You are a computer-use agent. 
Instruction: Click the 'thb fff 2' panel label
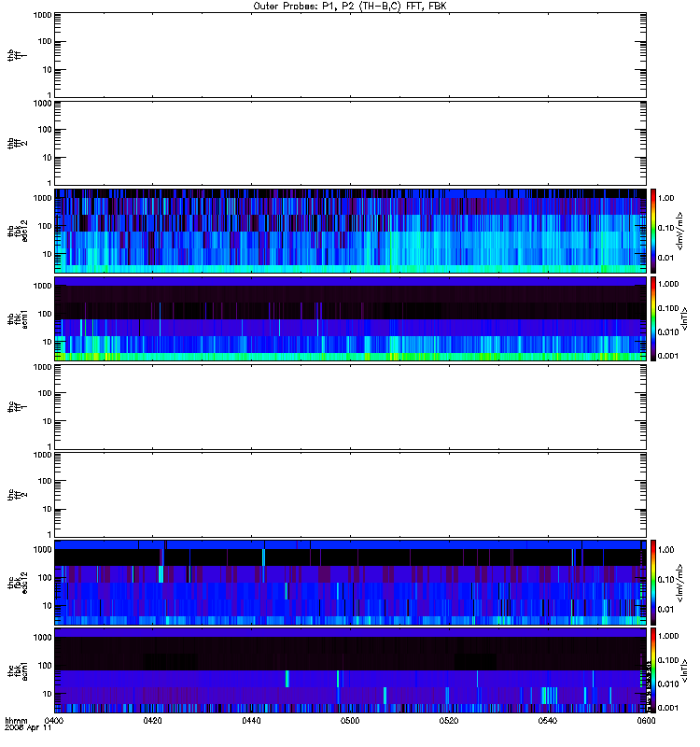coord(17,144)
